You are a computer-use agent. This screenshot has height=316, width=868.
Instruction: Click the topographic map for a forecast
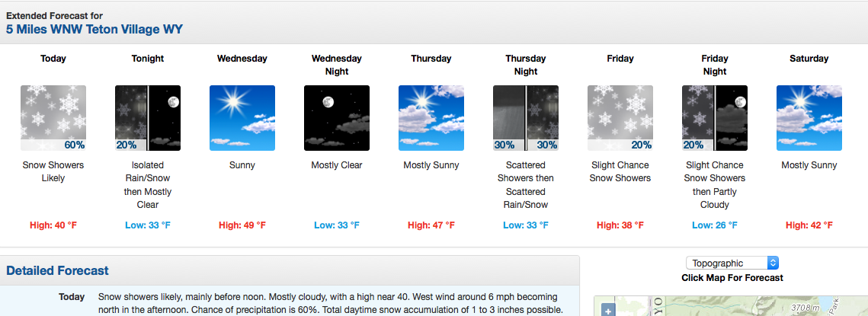click(x=731, y=306)
